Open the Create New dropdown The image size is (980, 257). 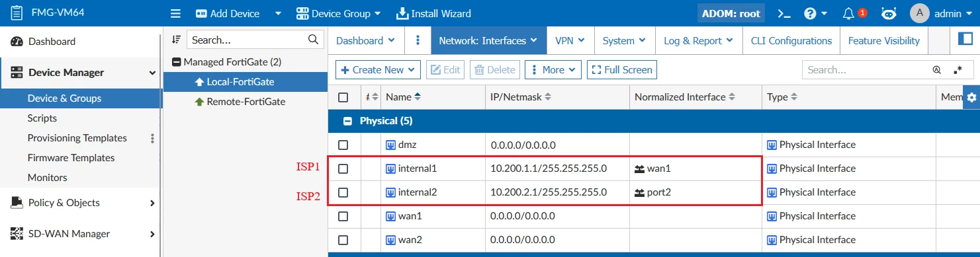click(378, 69)
